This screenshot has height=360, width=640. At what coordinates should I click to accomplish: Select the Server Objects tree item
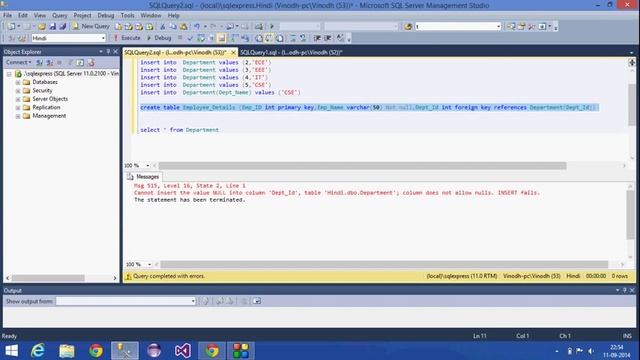[x=50, y=99]
